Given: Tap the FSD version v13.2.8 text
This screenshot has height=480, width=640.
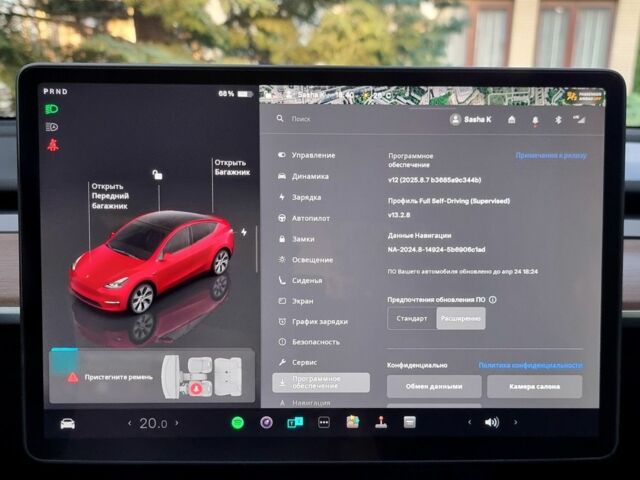Looking at the screenshot, I should click(x=399, y=215).
